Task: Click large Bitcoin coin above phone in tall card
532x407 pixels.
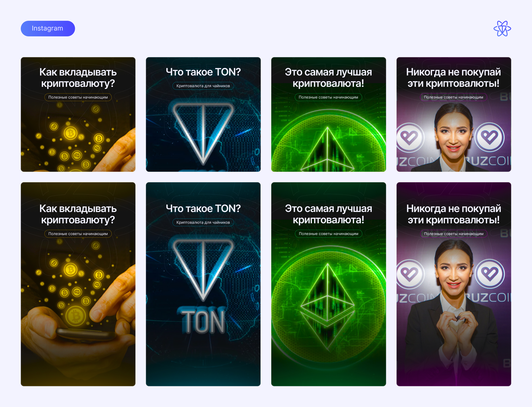Action: click(x=75, y=316)
